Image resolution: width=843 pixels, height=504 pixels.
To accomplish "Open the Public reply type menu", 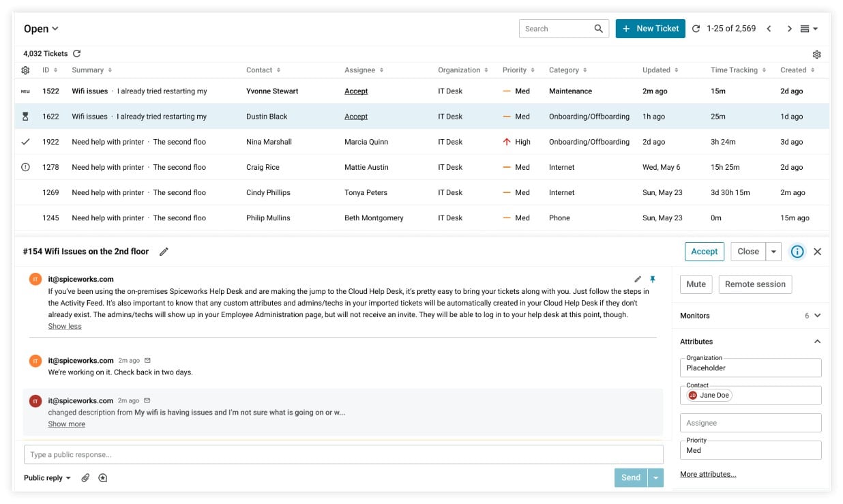I will (47, 478).
